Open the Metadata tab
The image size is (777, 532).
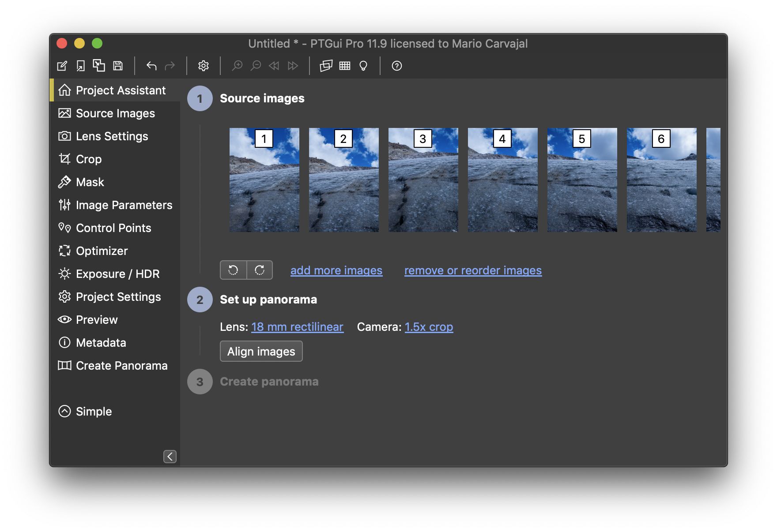coord(115,343)
